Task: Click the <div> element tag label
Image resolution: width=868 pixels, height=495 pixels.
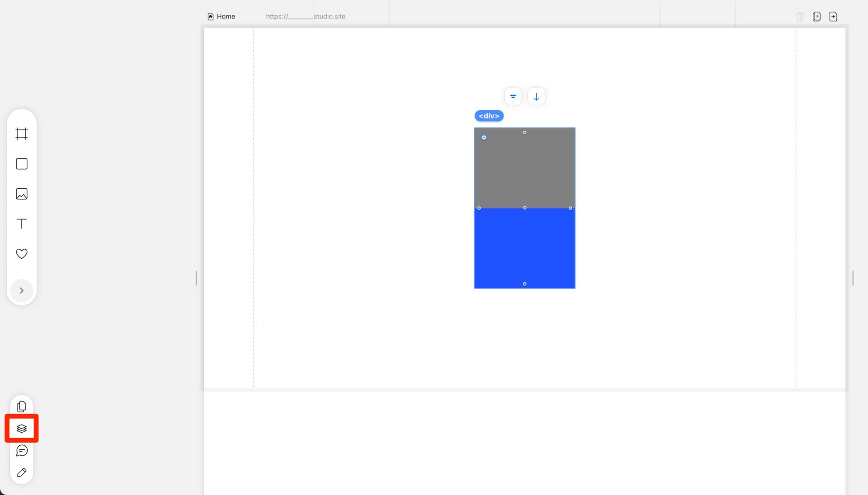Action: [489, 116]
